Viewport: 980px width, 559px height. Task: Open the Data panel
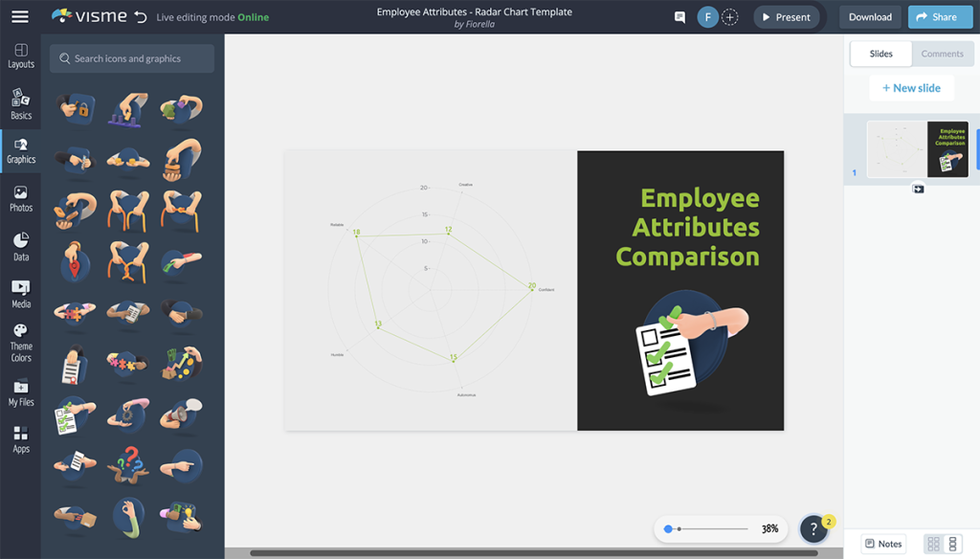coord(20,247)
